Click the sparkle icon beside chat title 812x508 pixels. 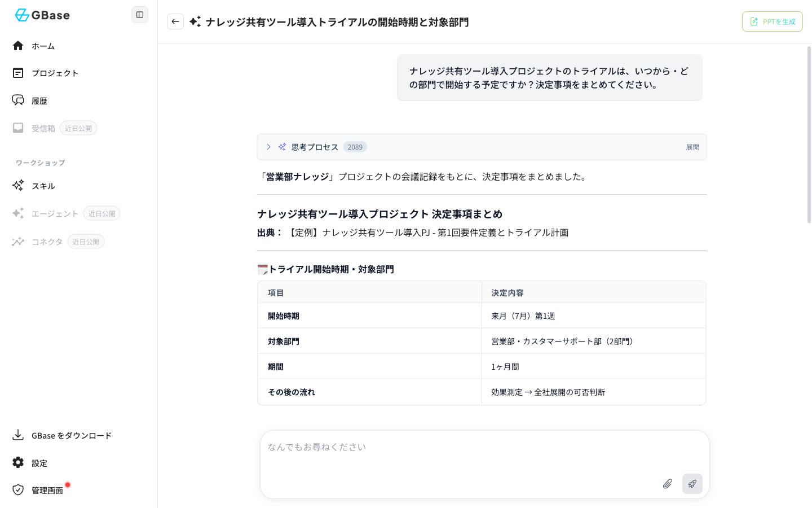(x=195, y=21)
